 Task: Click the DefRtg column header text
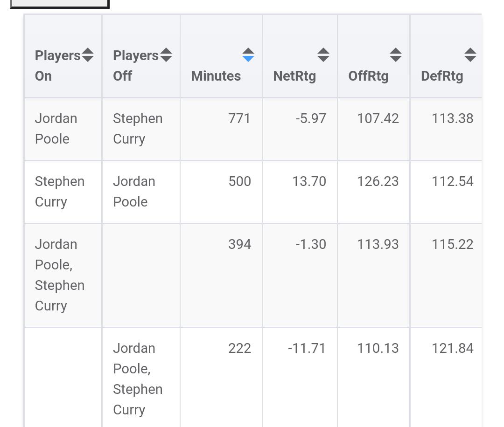tap(442, 76)
